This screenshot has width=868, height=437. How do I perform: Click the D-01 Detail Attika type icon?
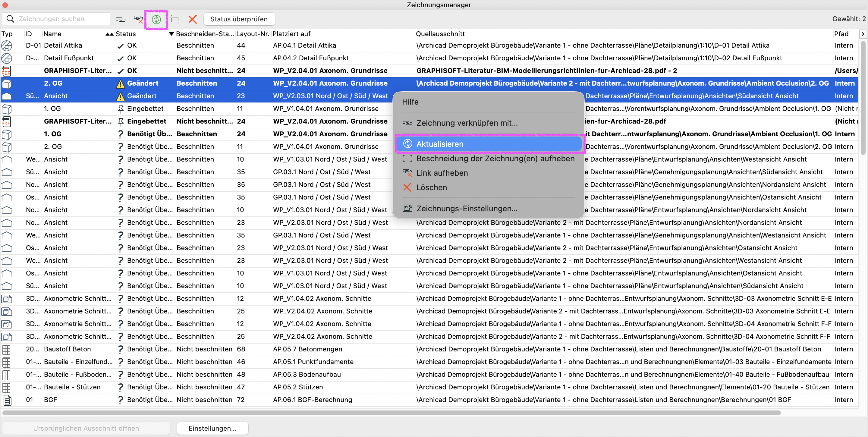point(6,46)
